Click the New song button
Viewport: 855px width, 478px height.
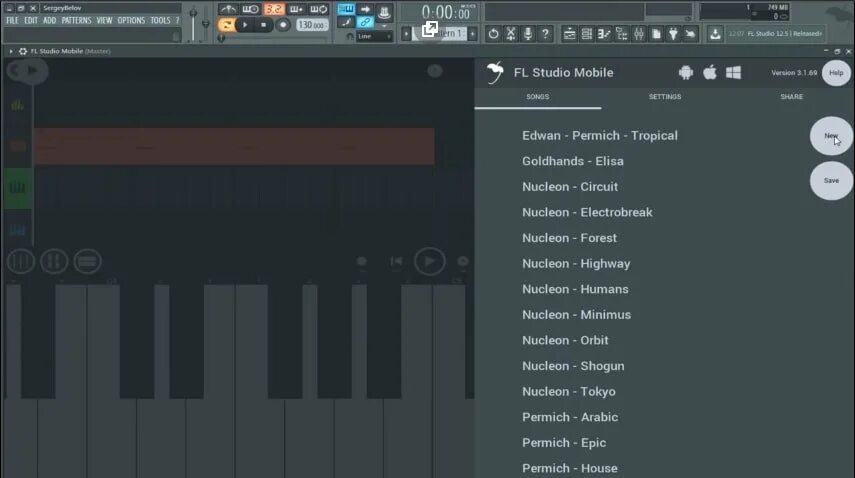click(831, 136)
